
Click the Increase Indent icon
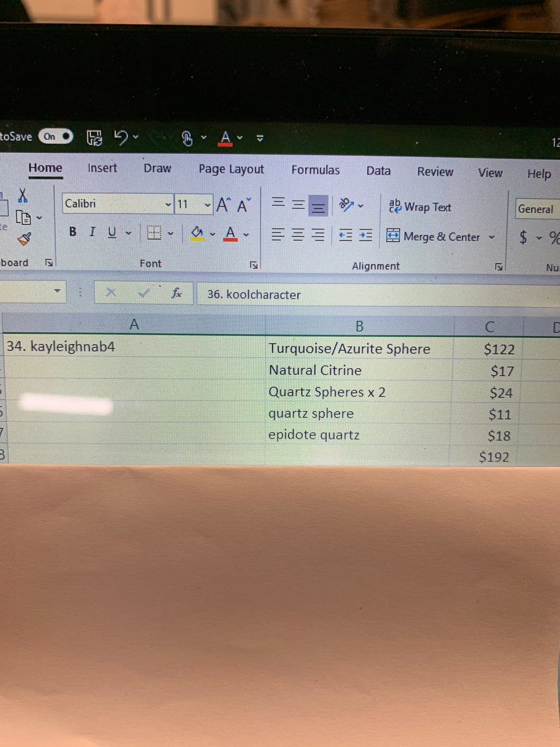coord(366,235)
